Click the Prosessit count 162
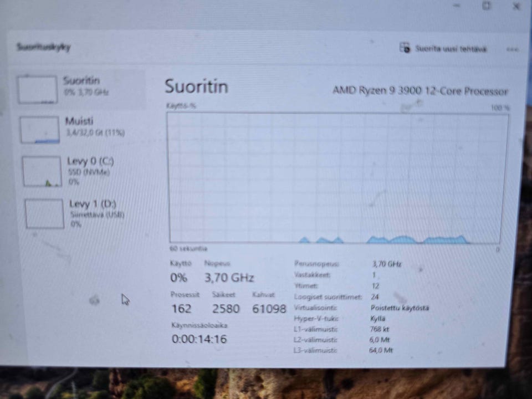 pos(182,309)
